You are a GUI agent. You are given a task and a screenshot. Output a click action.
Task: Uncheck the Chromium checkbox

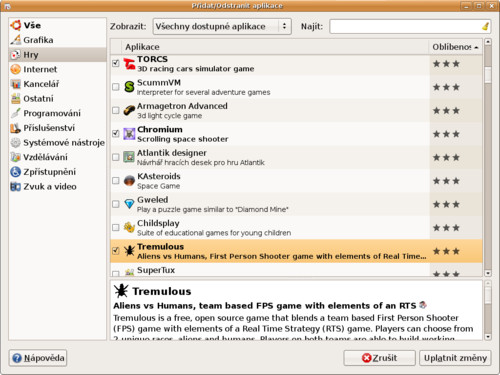pyautogui.click(x=116, y=133)
